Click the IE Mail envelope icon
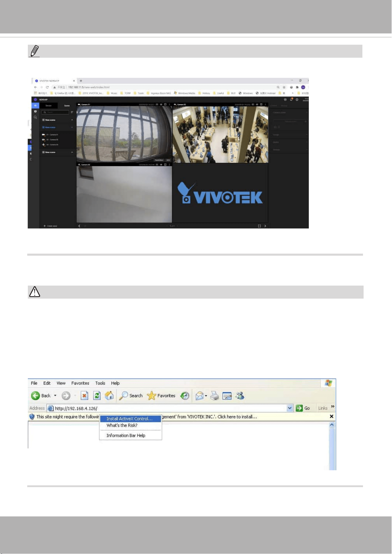Viewport: 392px width, 554px height. point(200,396)
